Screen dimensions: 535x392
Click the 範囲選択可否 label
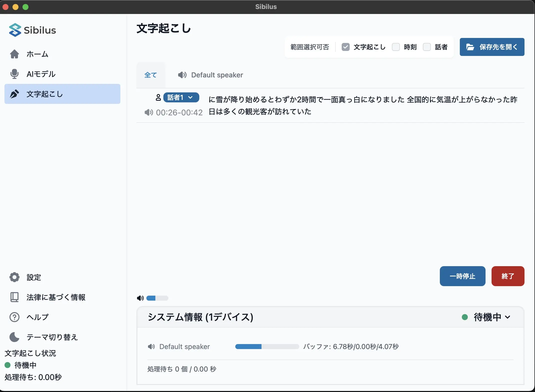tap(310, 47)
